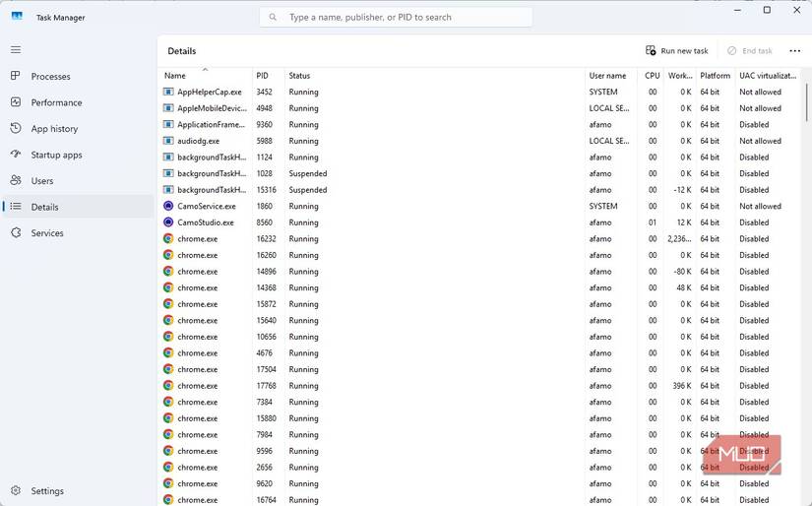Screen dimensions: 812x506
Task: Click Not allowed for CamoService.exe
Action: point(760,206)
